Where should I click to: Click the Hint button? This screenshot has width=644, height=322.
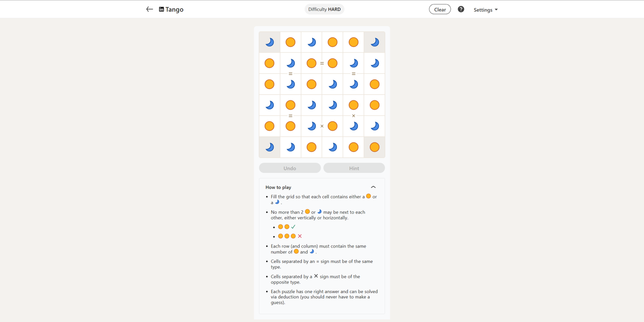coord(354,168)
